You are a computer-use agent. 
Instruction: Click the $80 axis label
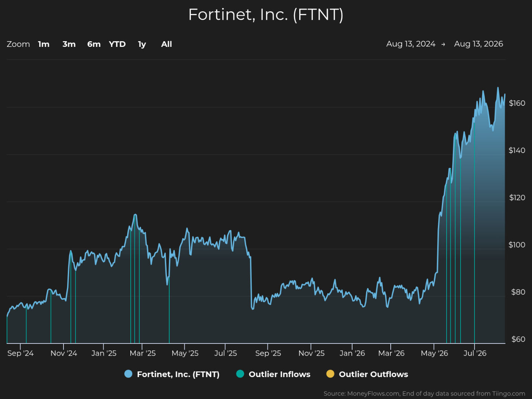point(518,292)
